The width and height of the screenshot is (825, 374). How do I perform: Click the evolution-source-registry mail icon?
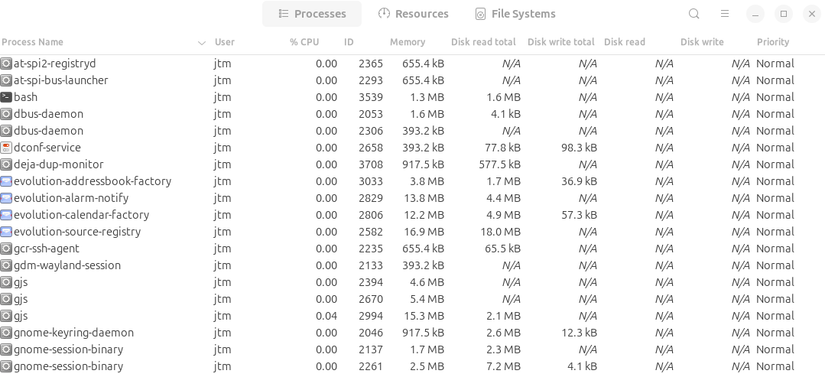(6, 231)
